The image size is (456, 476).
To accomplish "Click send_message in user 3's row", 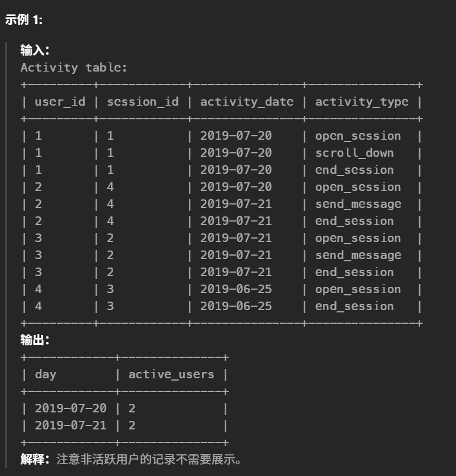I will coord(358,255).
